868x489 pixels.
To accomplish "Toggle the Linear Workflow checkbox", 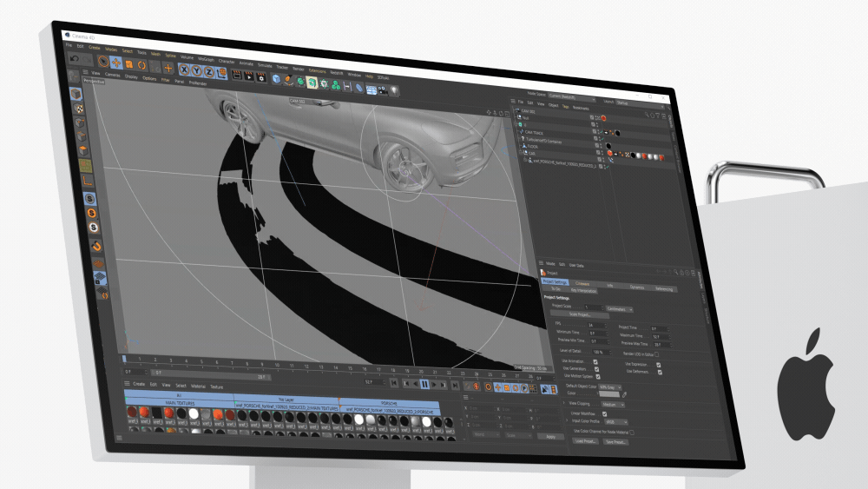I will point(604,413).
